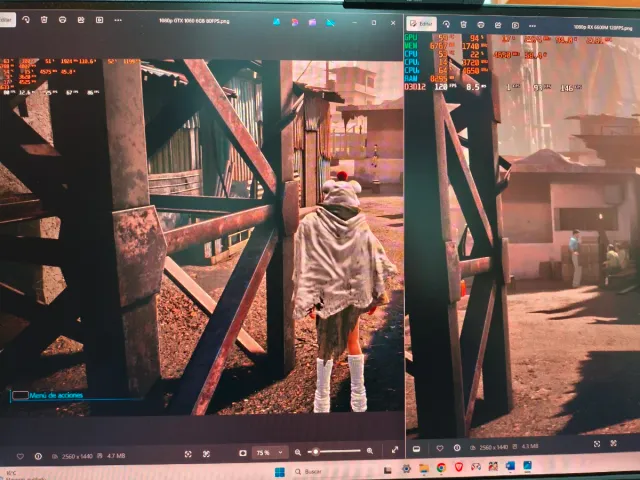Maximize the left Photos window
This screenshot has height=480, width=640.
click(x=374, y=23)
